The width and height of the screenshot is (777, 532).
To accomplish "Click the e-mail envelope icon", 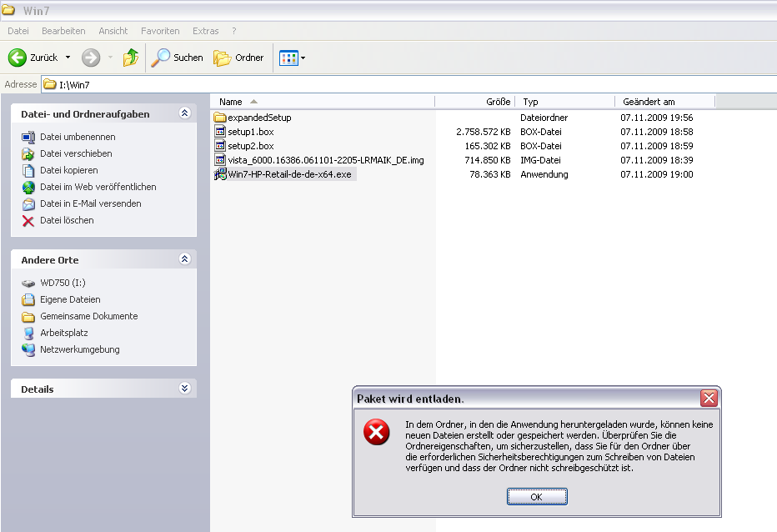I will pyautogui.click(x=28, y=204).
